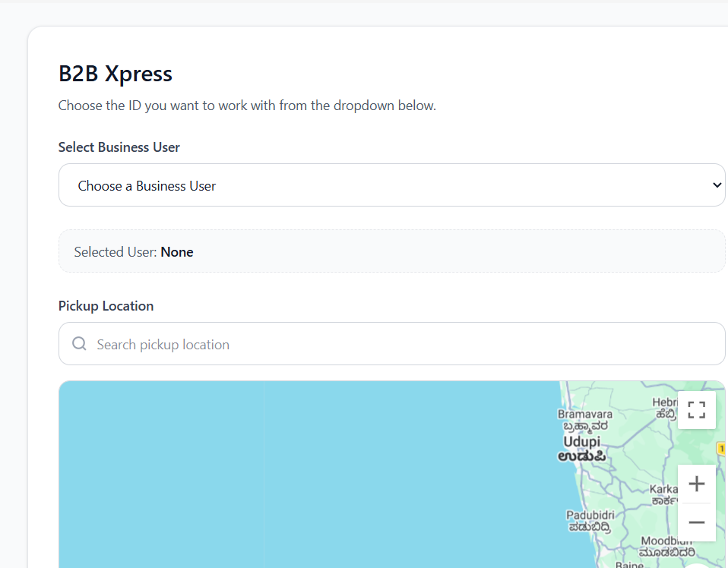The height and width of the screenshot is (568, 728).
Task: Click the Udupi label on map
Action: (x=582, y=449)
